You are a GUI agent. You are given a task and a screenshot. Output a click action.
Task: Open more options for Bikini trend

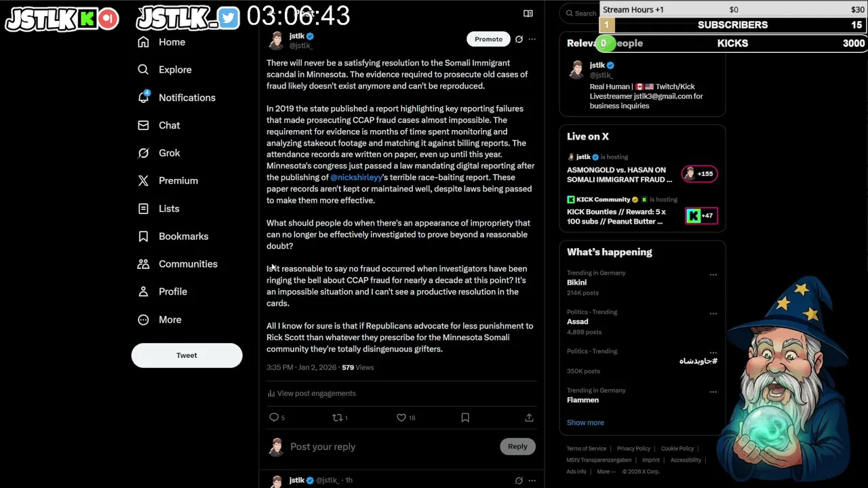tap(713, 274)
